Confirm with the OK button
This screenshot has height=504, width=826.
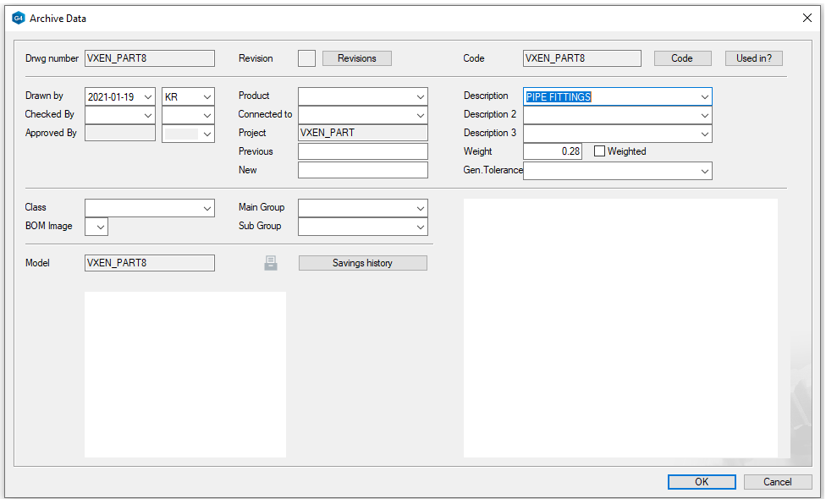[701, 482]
